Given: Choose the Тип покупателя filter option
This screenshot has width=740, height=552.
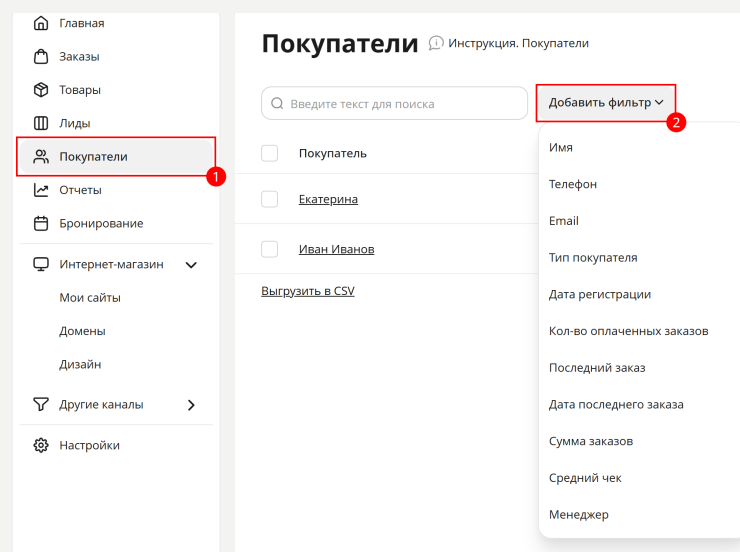Looking at the screenshot, I should (x=593, y=258).
